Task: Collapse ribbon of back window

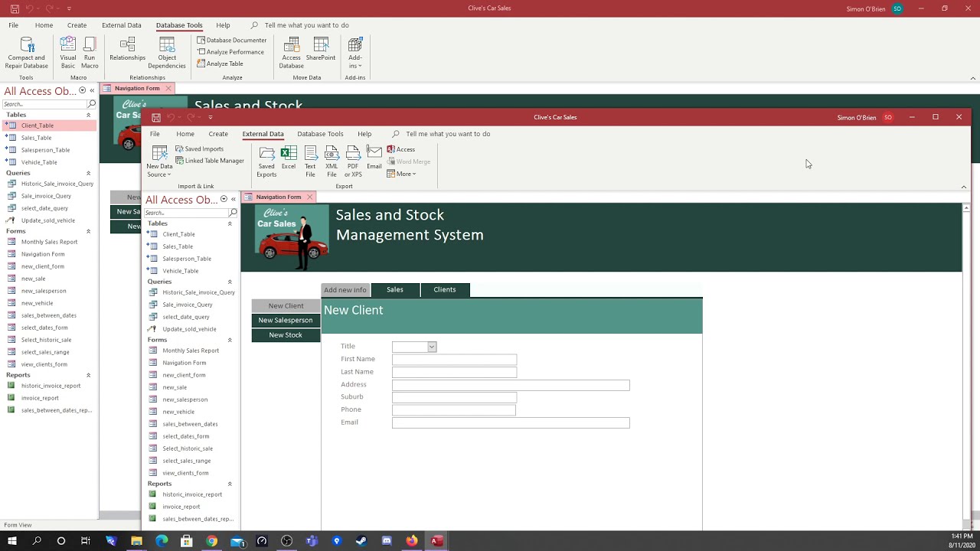Action: click(973, 78)
